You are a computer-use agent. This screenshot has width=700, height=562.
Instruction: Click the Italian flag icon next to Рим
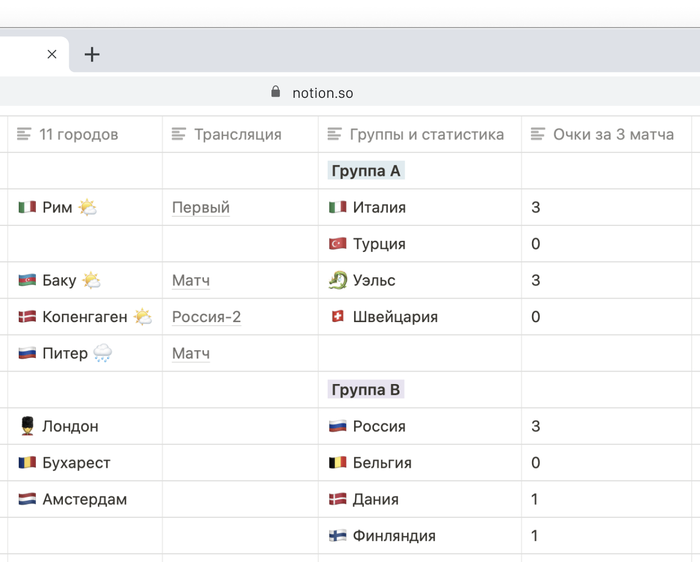point(27,208)
